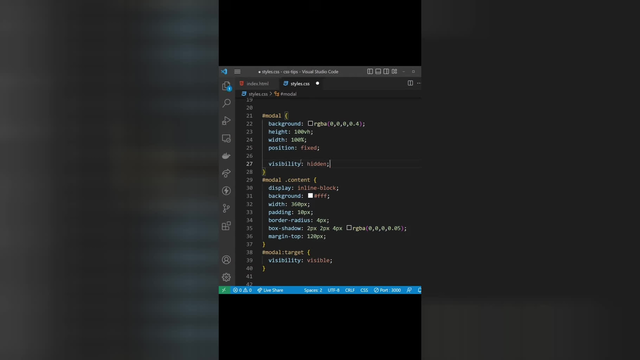Open color picker for rgba(0,0,0,0.05) swatch
Image resolution: width=640 pixels, height=360 pixels.
pyautogui.click(x=349, y=228)
